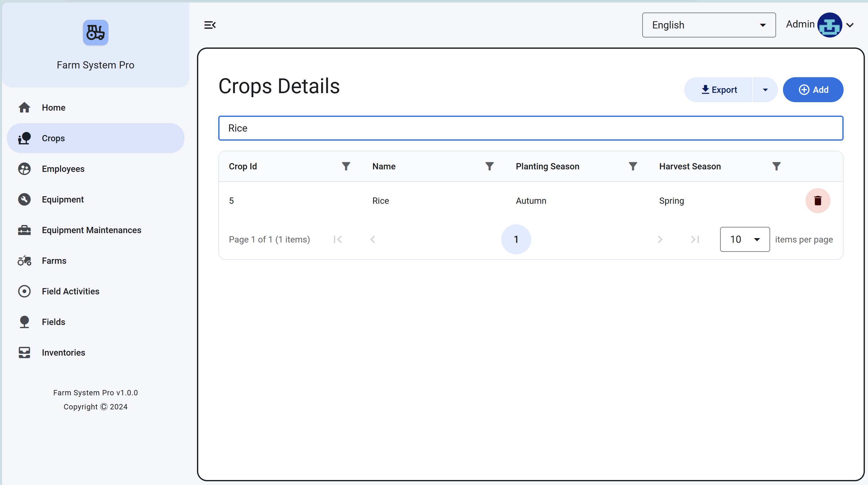This screenshot has height=485, width=868.
Task: Filter the Harvest Season column
Action: (x=776, y=166)
